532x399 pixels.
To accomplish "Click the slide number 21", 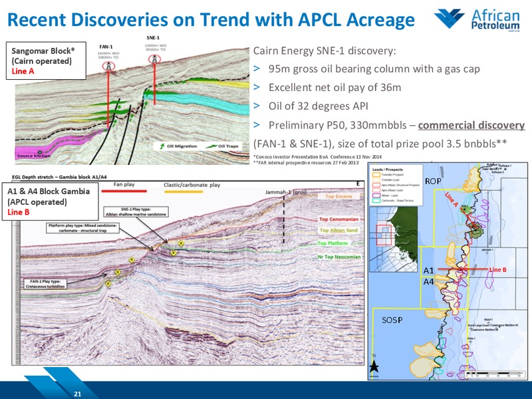I will (78, 394).
